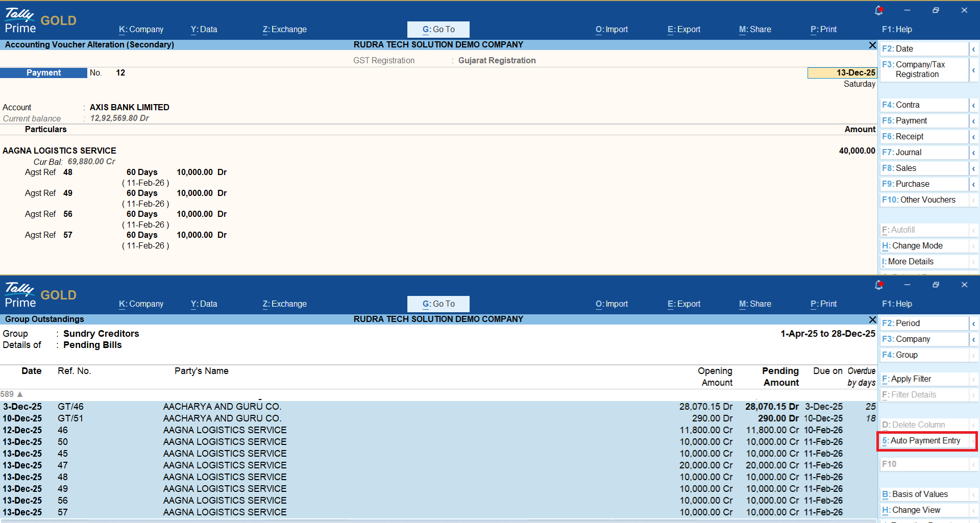Click the notification bell in the lower window
This screenshot has height=523, width=980.
pos(878,285)
